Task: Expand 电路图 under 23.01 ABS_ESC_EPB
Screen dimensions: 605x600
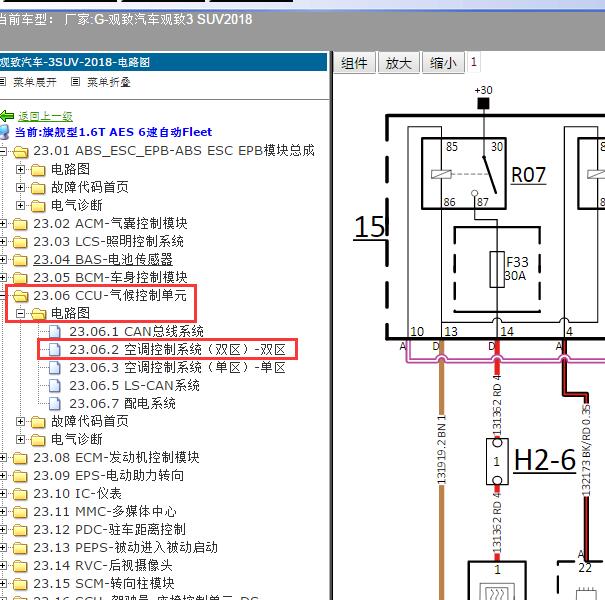Action: pyautogui.click(x=20, y=169)
